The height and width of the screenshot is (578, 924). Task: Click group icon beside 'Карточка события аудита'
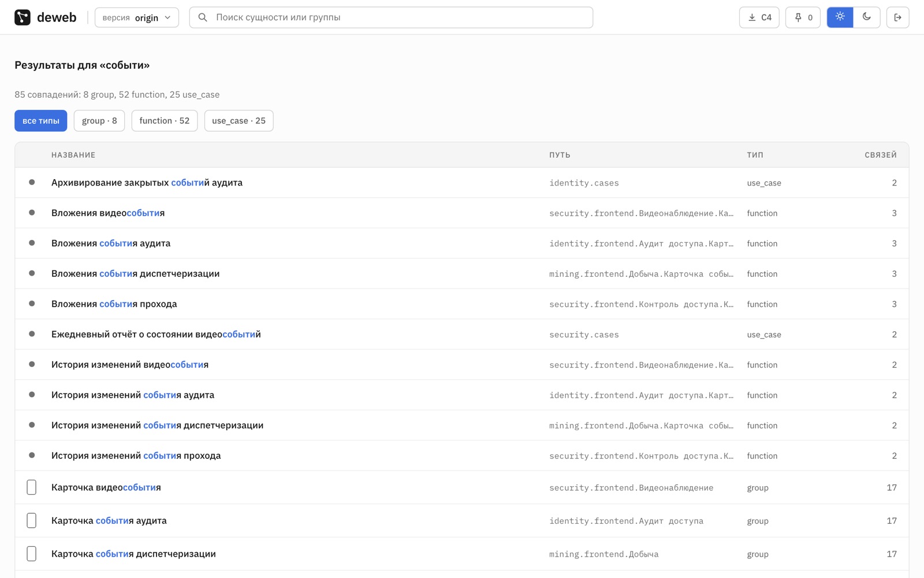32,521
